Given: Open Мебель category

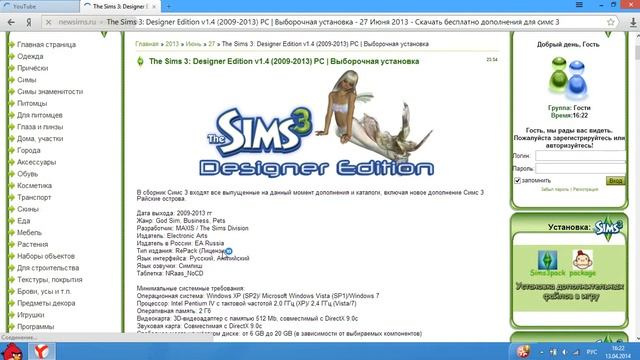Looking at the screenshot, I should [29, 233].
